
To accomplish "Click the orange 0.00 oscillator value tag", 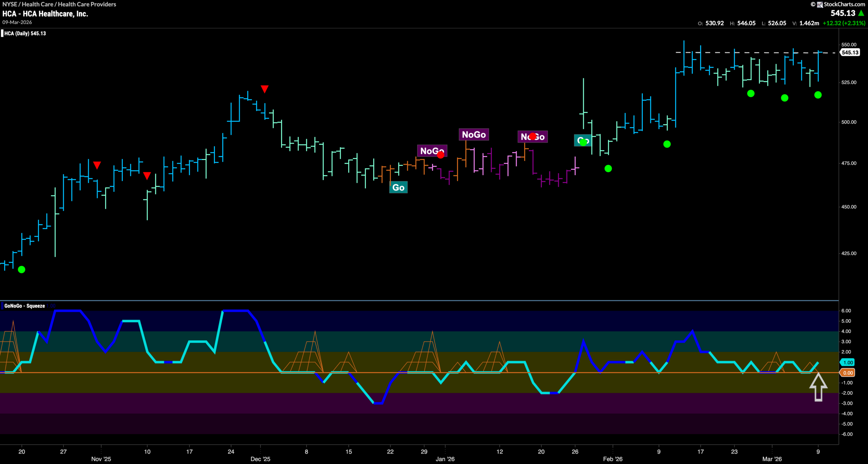I will point(848,373).
